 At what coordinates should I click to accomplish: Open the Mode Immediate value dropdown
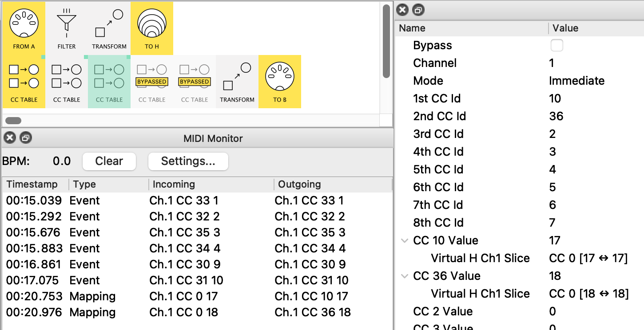(576, 81)
